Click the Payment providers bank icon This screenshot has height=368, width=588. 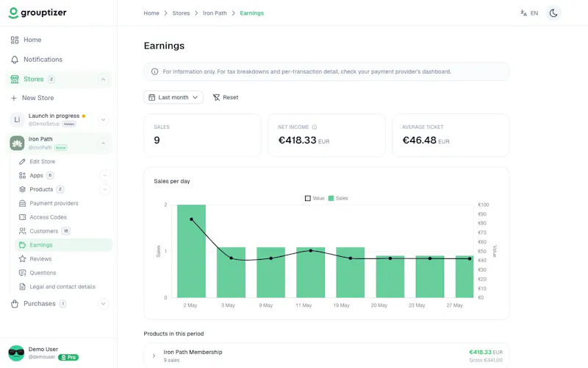point(22,203)
